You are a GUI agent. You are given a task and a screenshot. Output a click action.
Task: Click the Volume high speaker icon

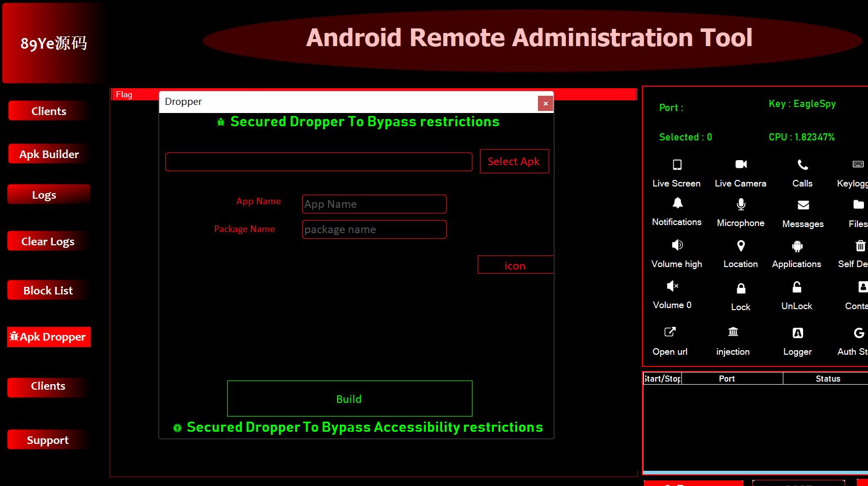click(x=677, y=245)
